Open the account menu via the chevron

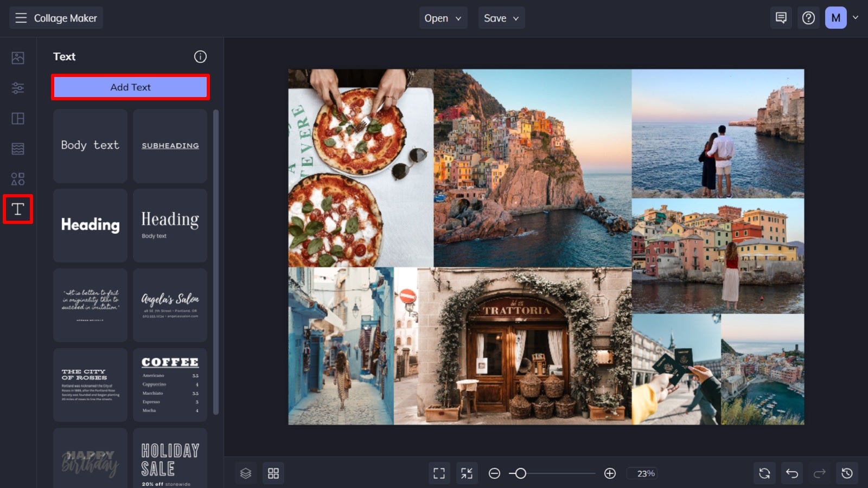point(856,17)
